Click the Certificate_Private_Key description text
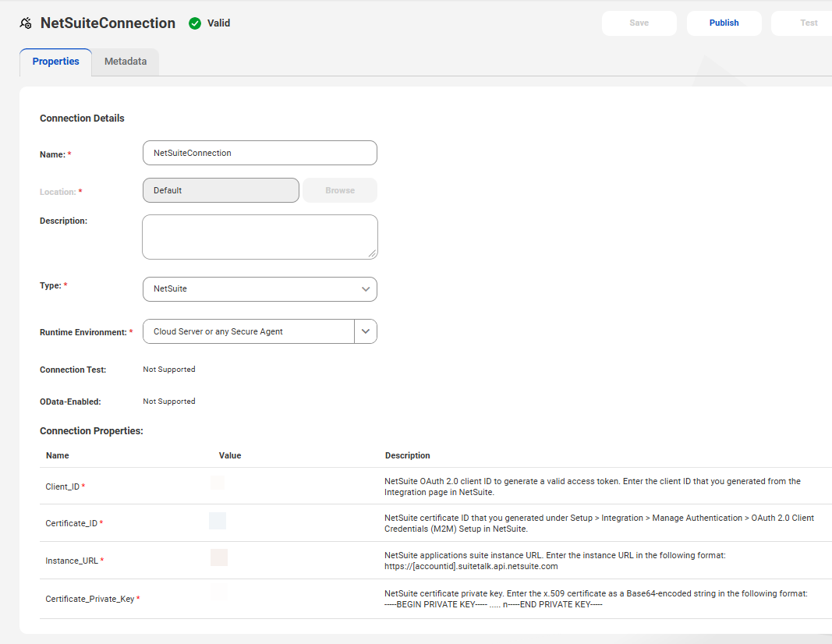The image size is (832, 644). [x=596, y=599]
